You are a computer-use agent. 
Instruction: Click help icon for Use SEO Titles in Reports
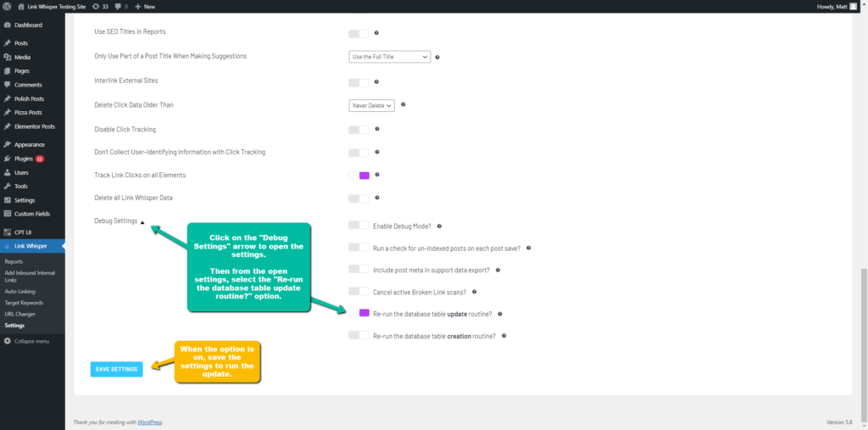(x=376, y=33)
